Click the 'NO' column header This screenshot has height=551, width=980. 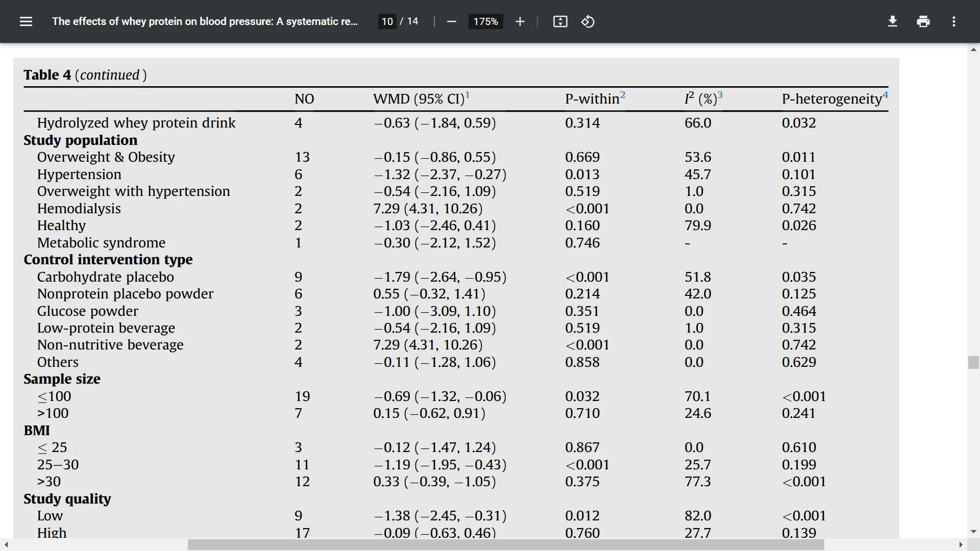pos(304,99)
